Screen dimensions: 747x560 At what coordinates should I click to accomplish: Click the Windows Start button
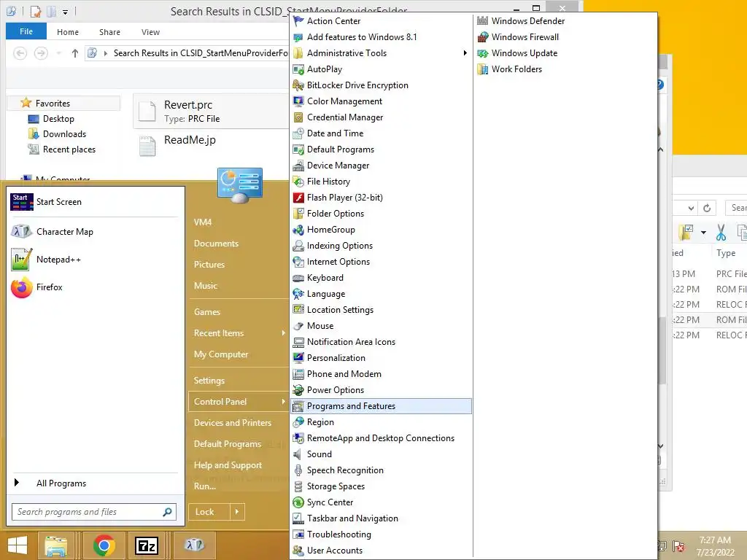18,545
